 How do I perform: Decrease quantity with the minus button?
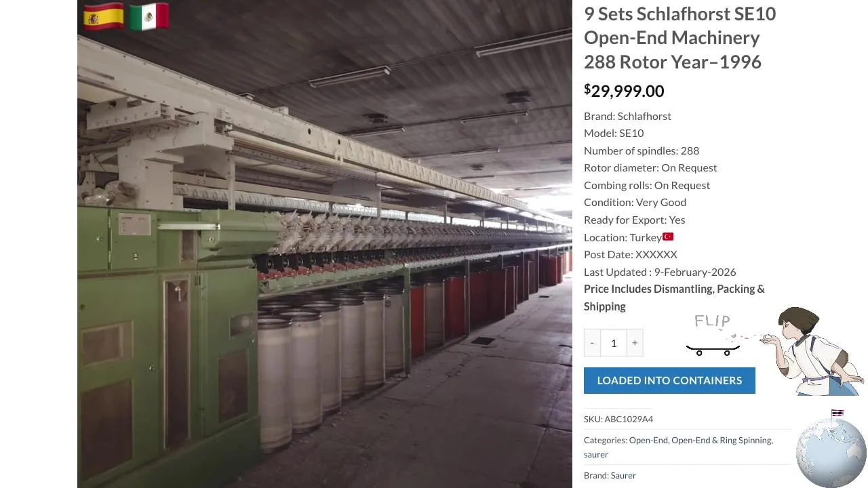pyautogui.click(x=592, y=343)
